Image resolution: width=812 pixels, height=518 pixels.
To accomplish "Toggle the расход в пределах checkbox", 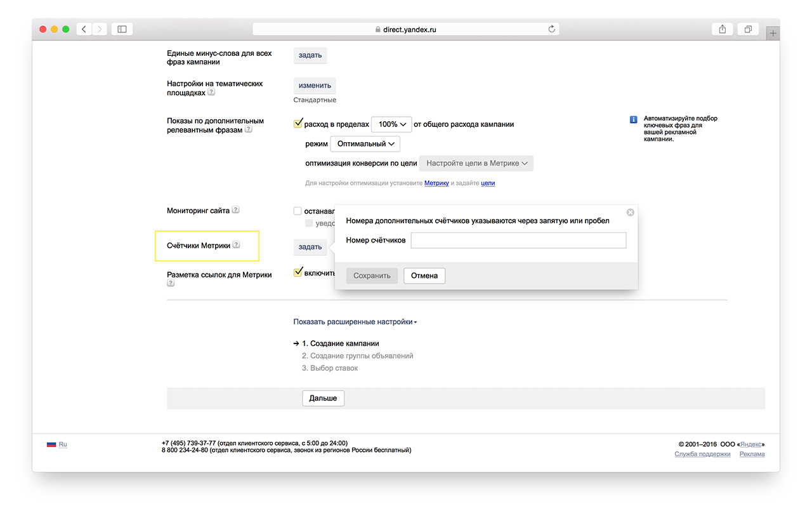I will (298, 124).
